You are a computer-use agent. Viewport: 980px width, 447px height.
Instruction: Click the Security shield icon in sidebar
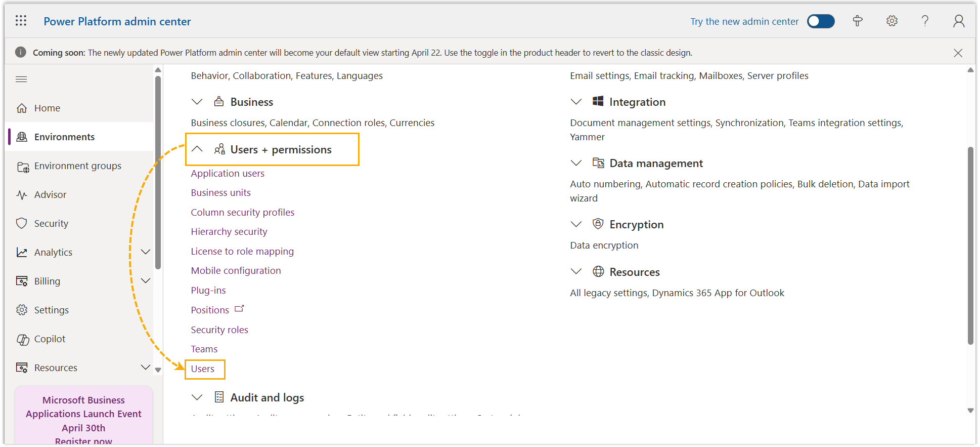pyautogui.click(x=22, y=223)
